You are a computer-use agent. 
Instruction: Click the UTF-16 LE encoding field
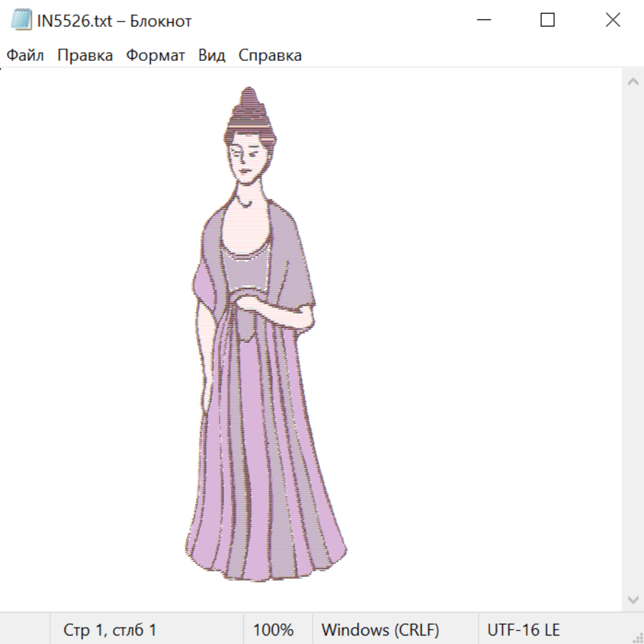click(523, 630)
